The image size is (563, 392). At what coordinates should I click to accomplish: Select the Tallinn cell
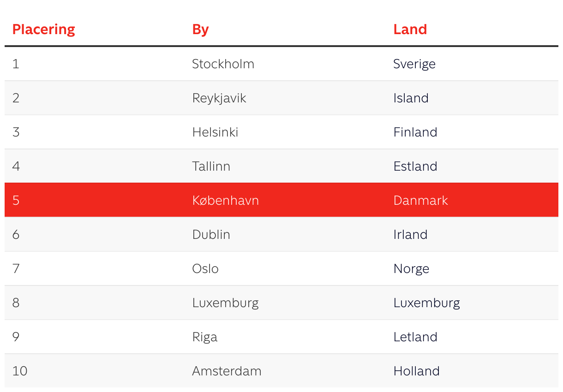[211, 166]
